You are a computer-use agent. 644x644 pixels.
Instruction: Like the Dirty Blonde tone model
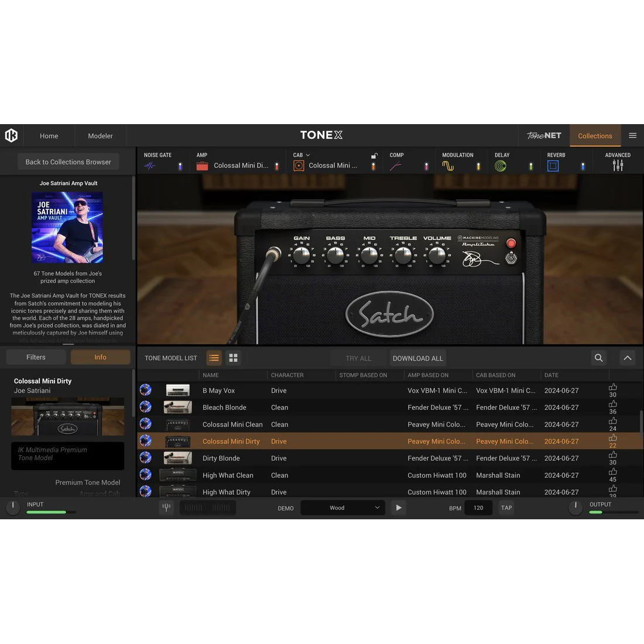(x=613, y=455)
